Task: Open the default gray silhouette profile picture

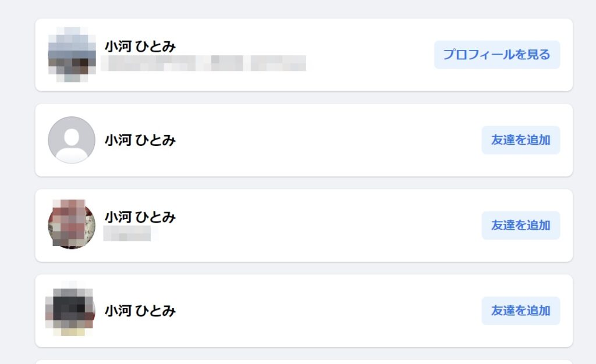Action: click(72, 140)
